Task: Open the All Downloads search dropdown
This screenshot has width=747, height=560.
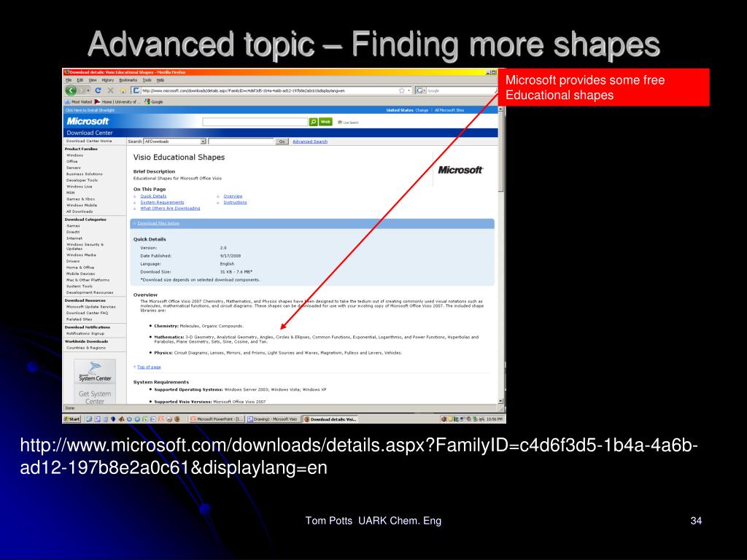Action: click(x=174, y=141)
